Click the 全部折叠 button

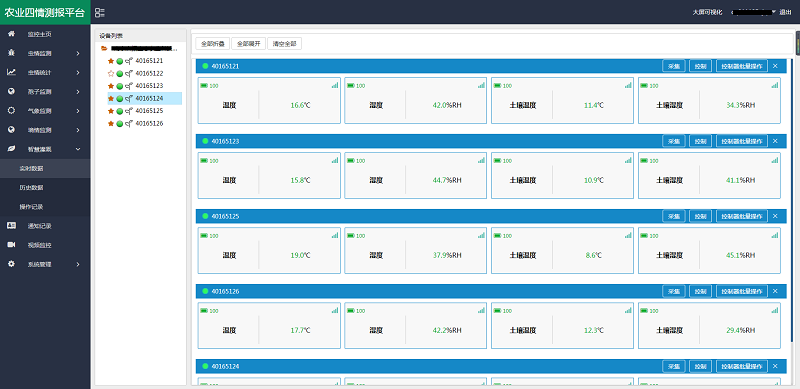212,43
